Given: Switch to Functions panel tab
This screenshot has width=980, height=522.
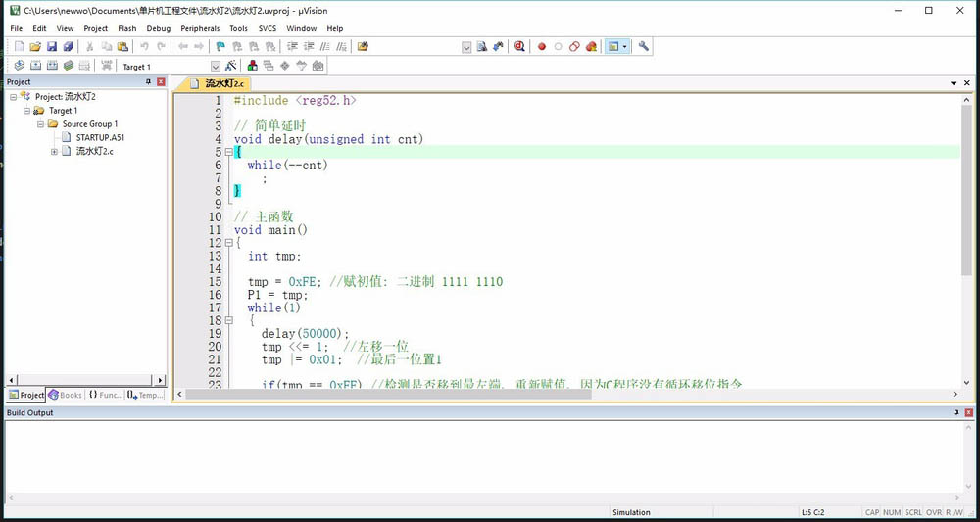Looking at the screenshot, I should tap(105, 395).
